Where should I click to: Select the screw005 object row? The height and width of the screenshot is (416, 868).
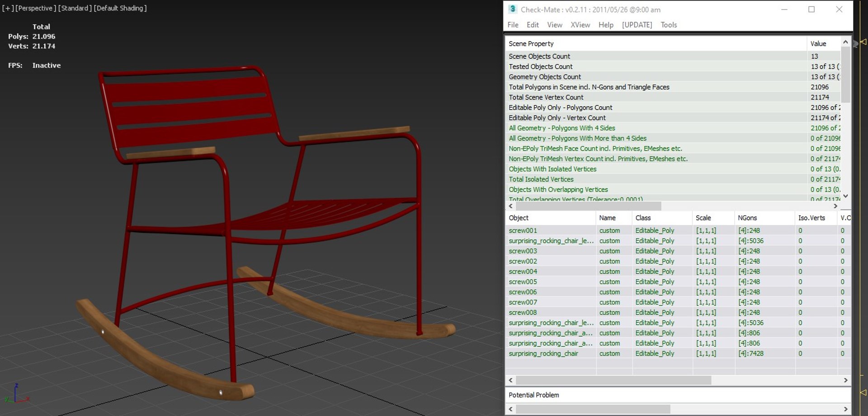678,281
